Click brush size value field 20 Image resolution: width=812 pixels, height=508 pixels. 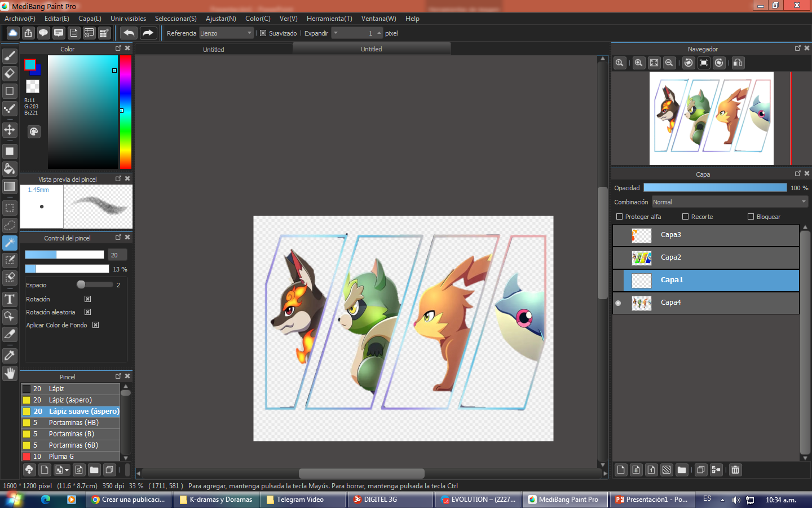(x=117, y=255)
